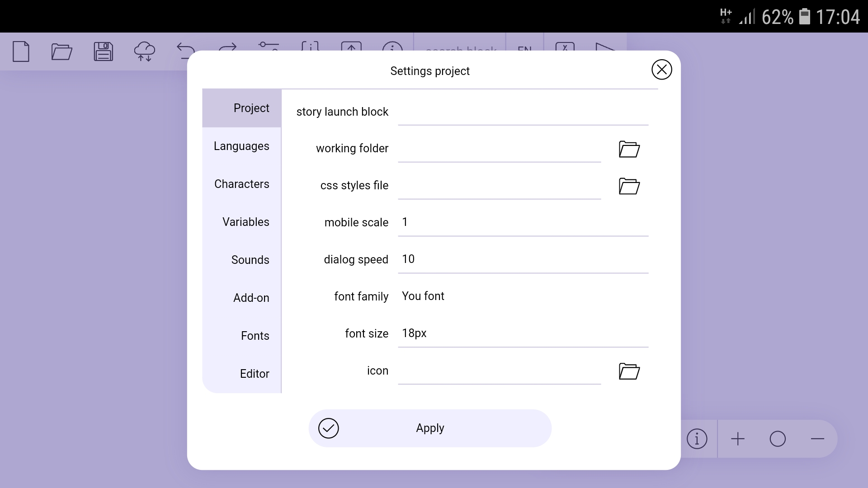Select the Languages tab
This screenshot has height=488, width=868.
coord(241,146)
